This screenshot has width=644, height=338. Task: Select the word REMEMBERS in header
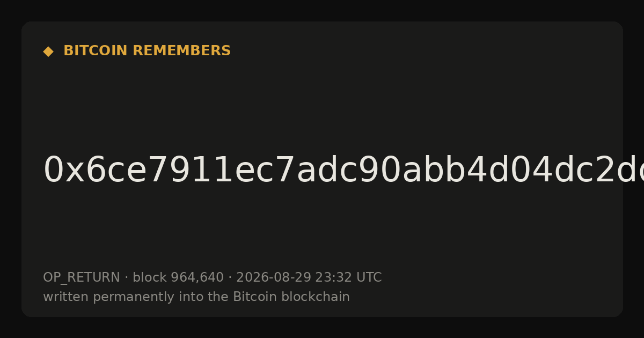pyautogui.click(x=182, y=51)
